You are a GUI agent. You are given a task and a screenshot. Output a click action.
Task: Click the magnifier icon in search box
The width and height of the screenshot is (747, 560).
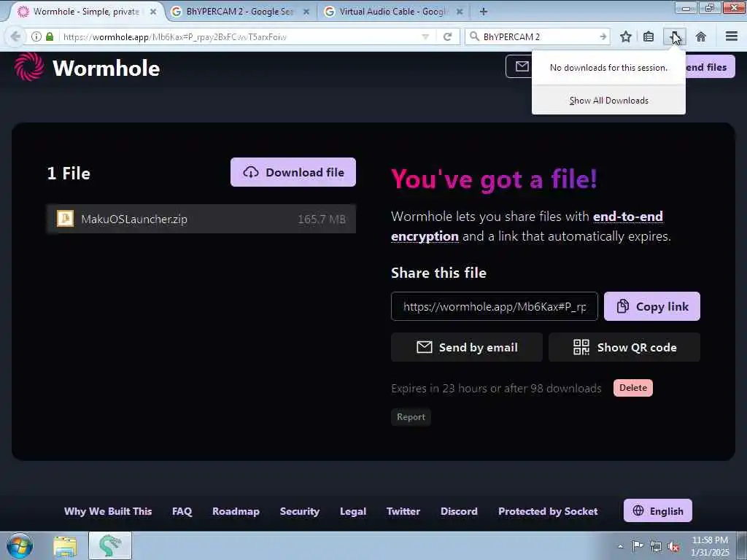point(474,36)
